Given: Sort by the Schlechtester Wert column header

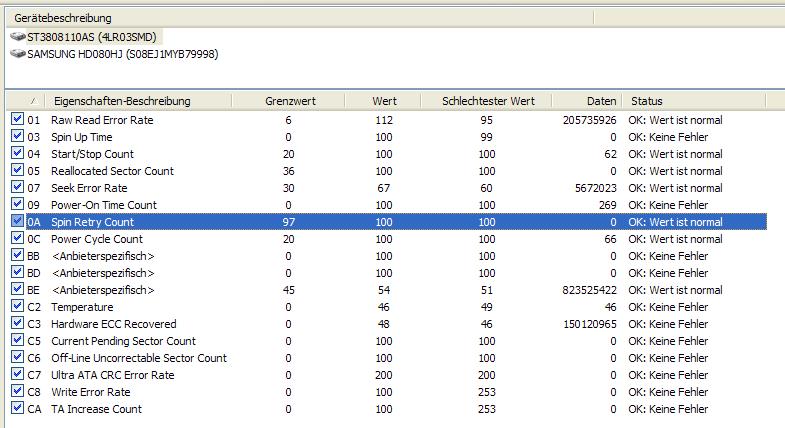Looking at the screenshot, I should coord(487,101).
